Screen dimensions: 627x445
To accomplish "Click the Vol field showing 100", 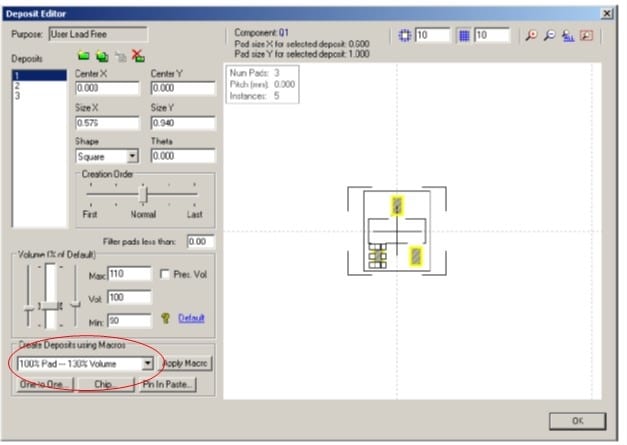I will (130, 297).
